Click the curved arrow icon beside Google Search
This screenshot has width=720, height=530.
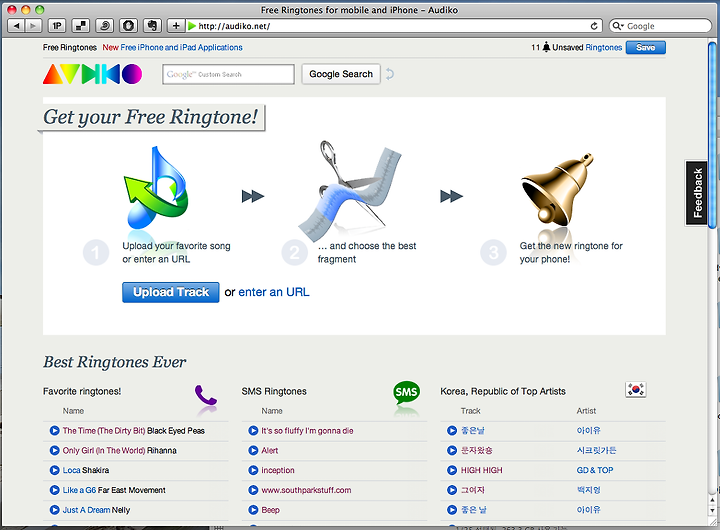tap(389, 74)
